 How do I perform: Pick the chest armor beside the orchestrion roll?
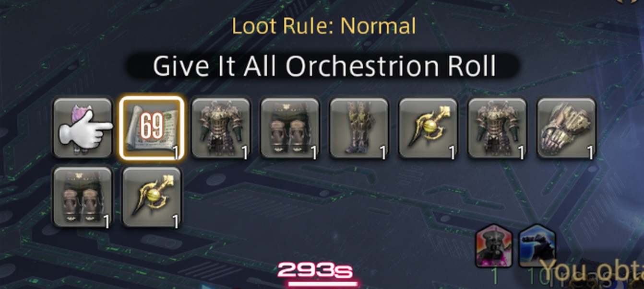221,127
